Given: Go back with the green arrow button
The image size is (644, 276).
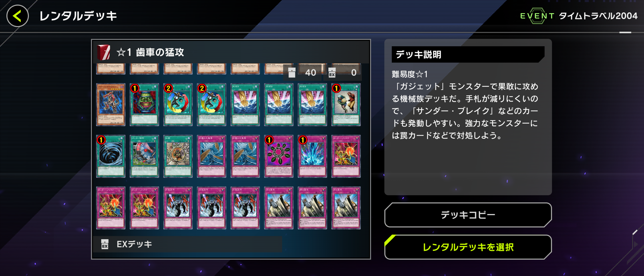Looking at the screenshot, I should (x=17, y=16).
